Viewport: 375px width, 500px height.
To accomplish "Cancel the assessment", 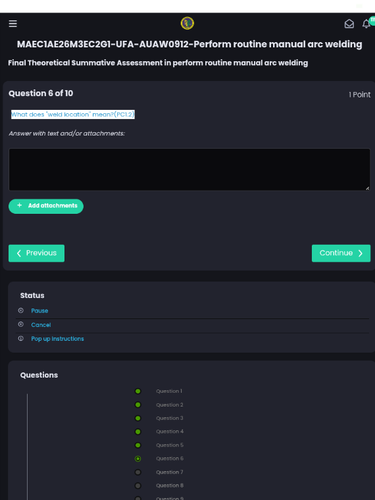I will [41, 325].
